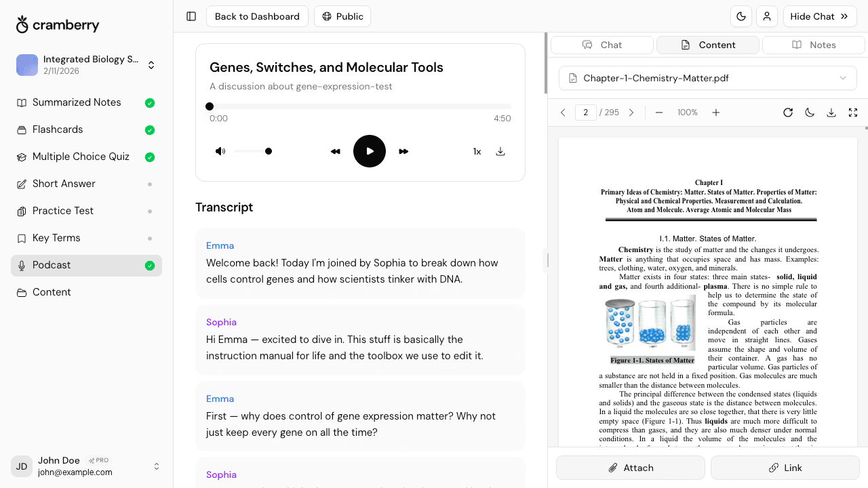This screenshot has height=488, width=868.
Task: Open the PDF download icon
Action: (831, 113)
